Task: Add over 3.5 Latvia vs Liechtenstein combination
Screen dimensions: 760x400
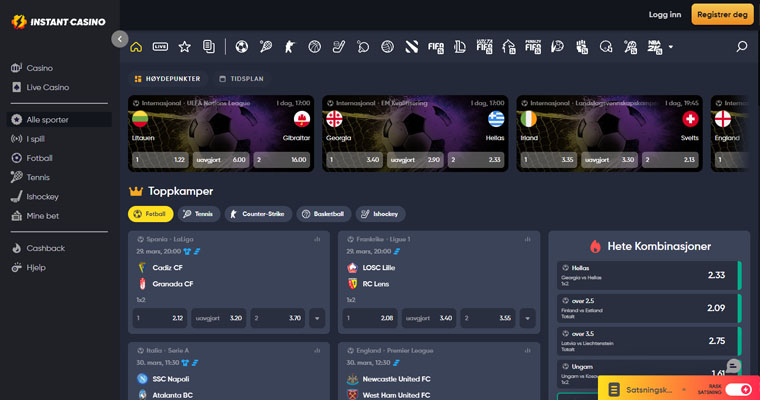Action: tap(649, 341)
